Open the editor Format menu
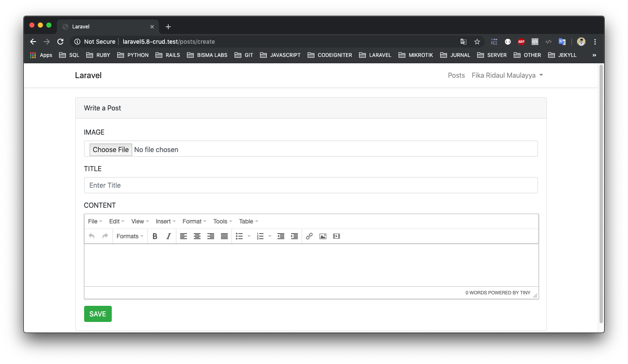This screenshot has width=628, height=364. (x=195, y=221)
